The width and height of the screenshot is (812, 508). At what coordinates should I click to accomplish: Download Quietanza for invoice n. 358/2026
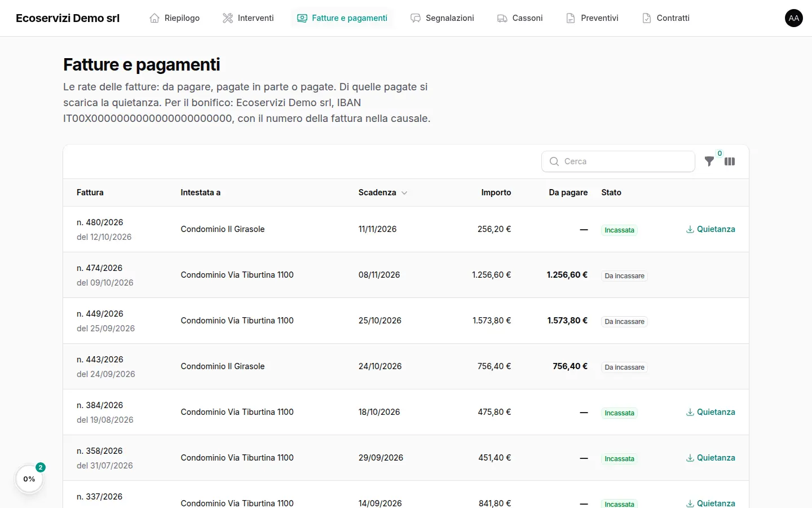(710, 458)
